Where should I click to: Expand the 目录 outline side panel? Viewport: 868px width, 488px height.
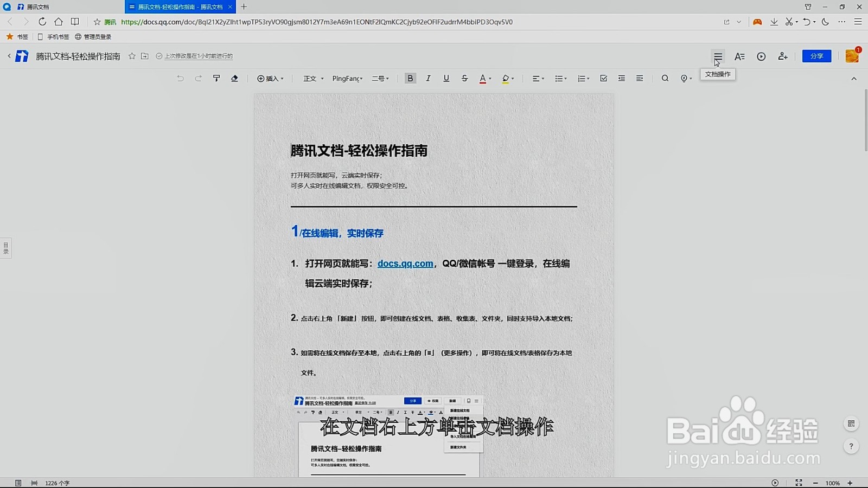click(x=6, y=248)
